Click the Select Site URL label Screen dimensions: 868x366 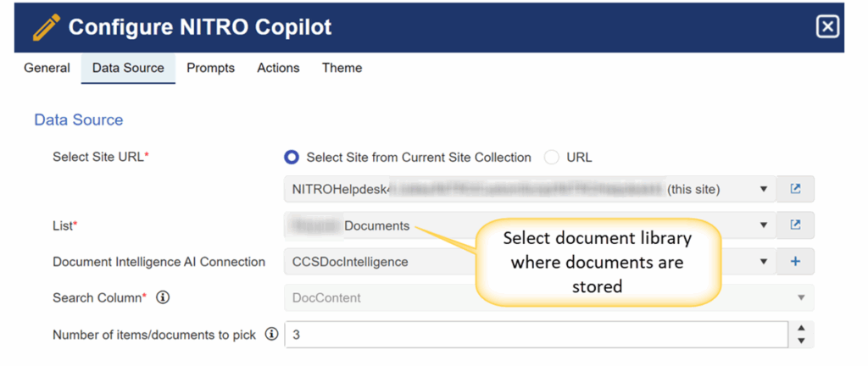(x=101, y=157)
